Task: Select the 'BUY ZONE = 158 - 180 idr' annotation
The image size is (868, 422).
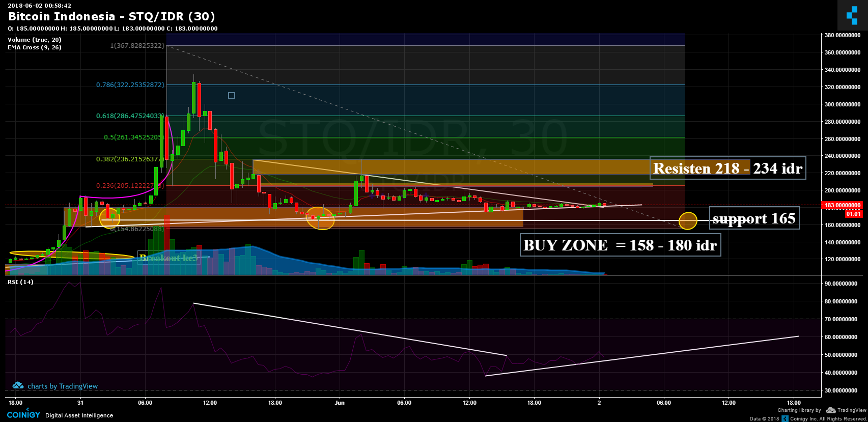Action: tap(620, 245)
